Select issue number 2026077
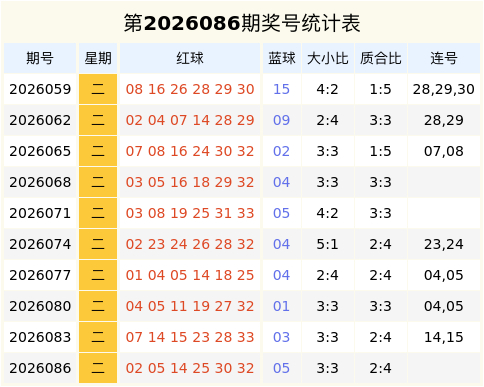 [40, 275]
